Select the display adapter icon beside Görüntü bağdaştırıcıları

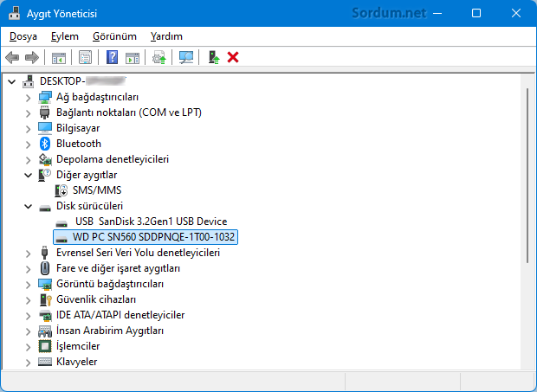(45, 284)
